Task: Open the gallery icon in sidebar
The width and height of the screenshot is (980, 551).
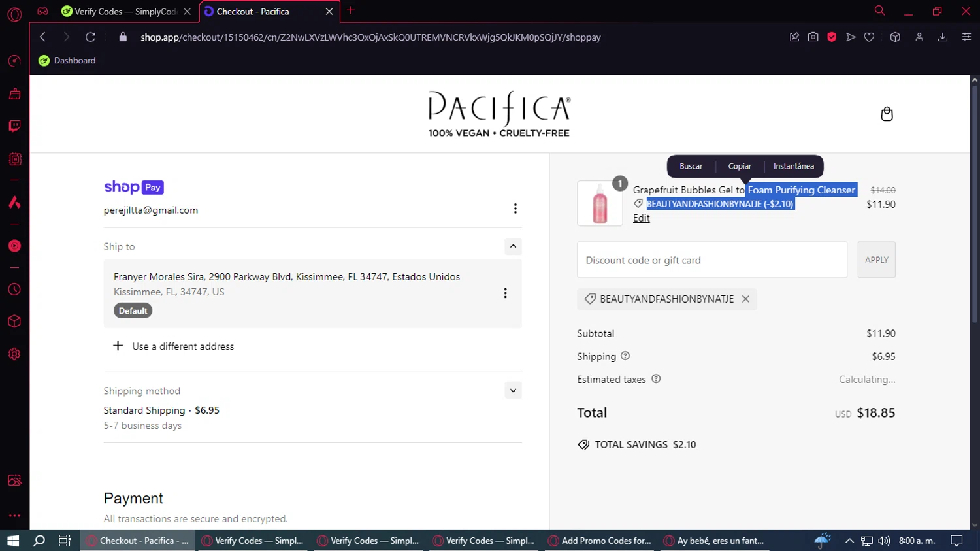Action: pos(14,480)
